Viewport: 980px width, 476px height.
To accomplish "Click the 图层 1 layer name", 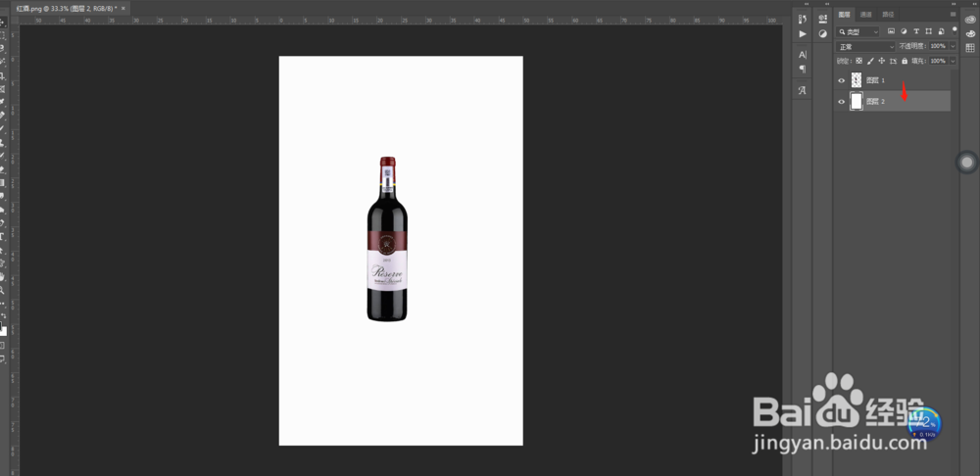I will (875, 80).
